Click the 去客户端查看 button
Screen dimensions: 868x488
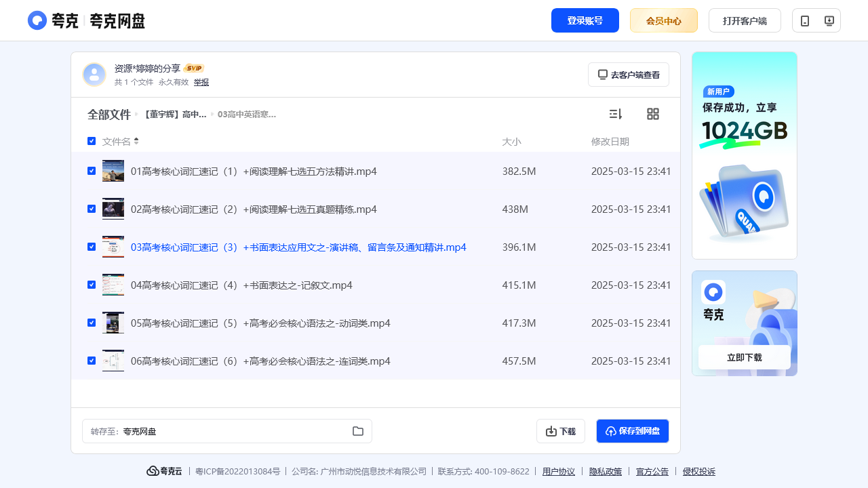[629, 75]
